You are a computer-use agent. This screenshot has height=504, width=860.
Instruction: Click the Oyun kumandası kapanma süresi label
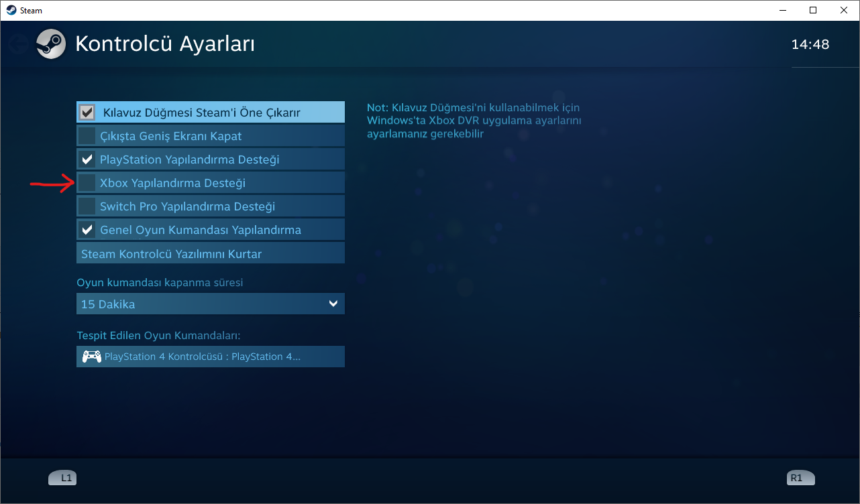(160, 282)
